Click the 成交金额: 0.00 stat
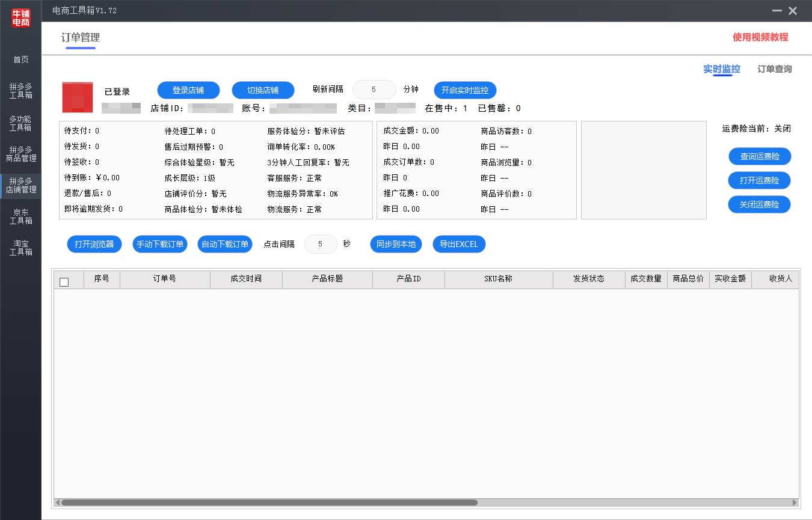The image size is (812, 520). point(411,131)
